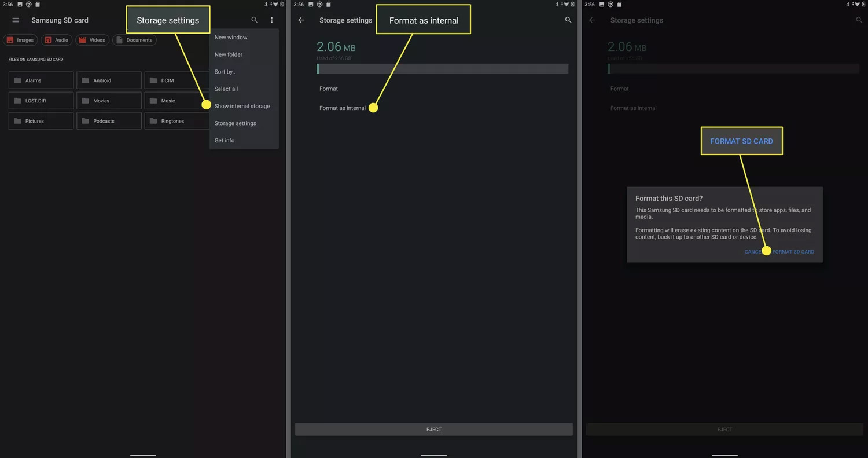The height and width of the screenshot is (458, 868).
Task: Open Storage settings from the menu
Action: 235,123
